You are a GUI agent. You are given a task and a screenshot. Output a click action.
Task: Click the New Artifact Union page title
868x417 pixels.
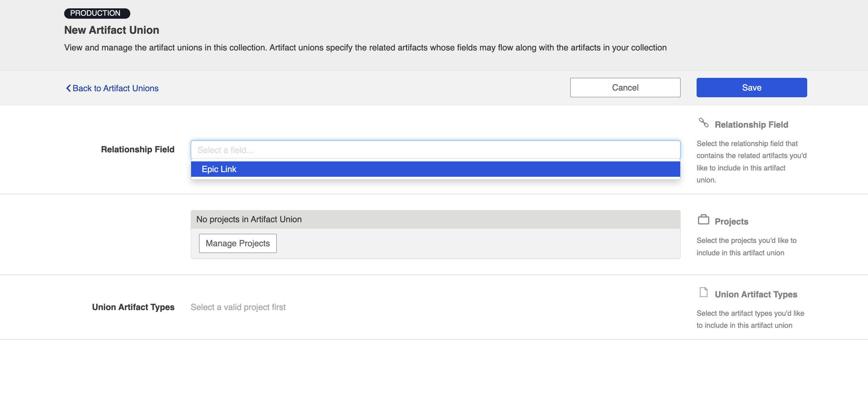(112, 30)
